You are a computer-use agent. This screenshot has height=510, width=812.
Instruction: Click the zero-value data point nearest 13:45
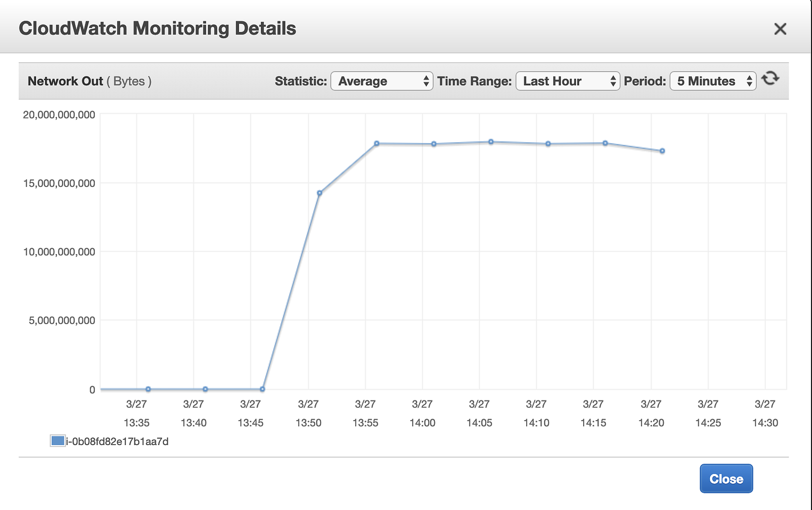tap(262, 389)
